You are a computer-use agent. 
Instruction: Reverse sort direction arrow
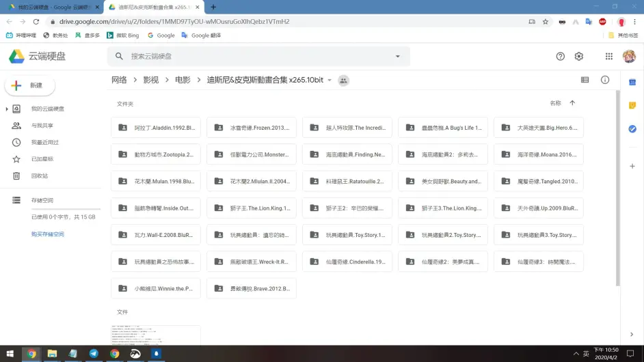pyautogui.click(x=572, y=103)
